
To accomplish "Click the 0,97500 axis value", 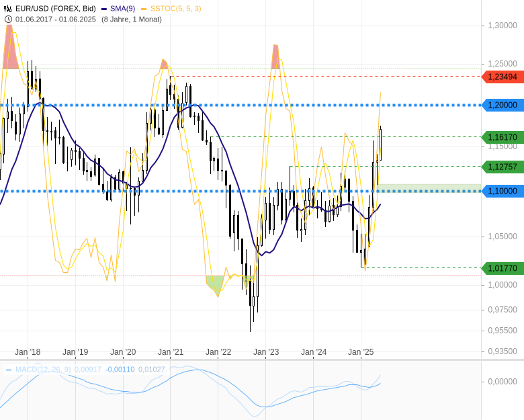I will (x=503, y=310).
